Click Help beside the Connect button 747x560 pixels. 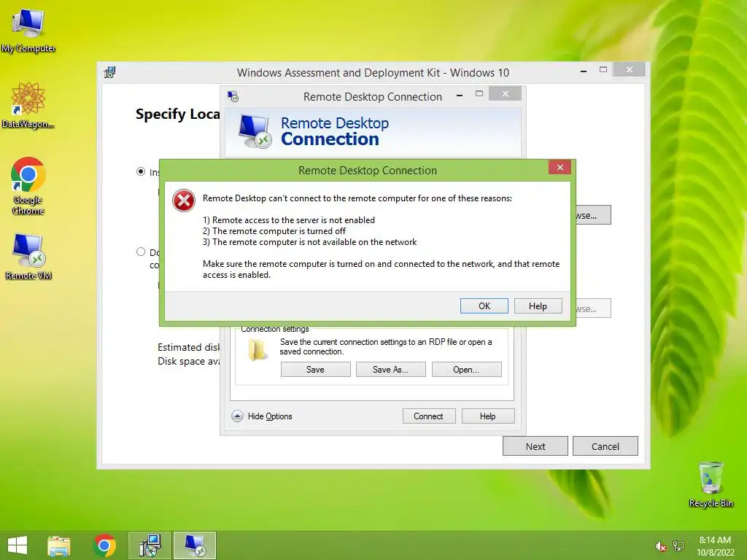point(488,416)
